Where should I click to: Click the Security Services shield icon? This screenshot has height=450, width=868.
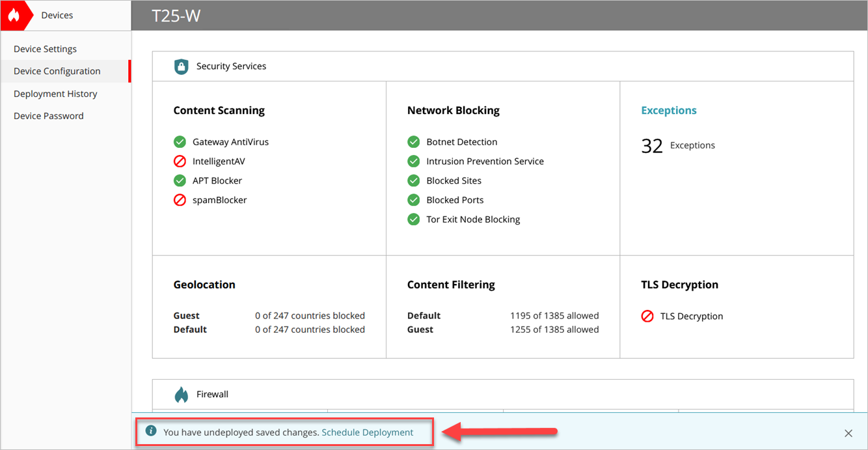click(x=181, y=66)
